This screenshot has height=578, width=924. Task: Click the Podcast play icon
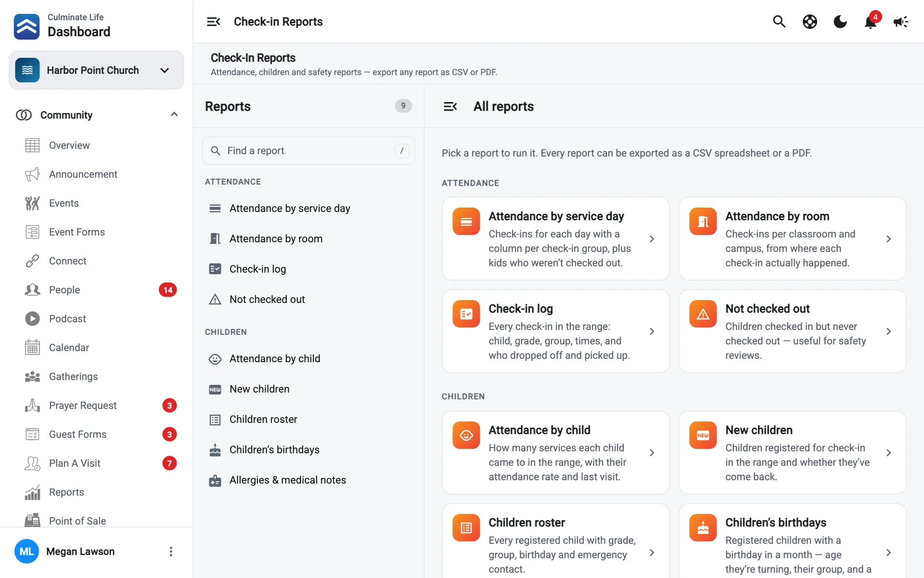(x=32, y=319)
